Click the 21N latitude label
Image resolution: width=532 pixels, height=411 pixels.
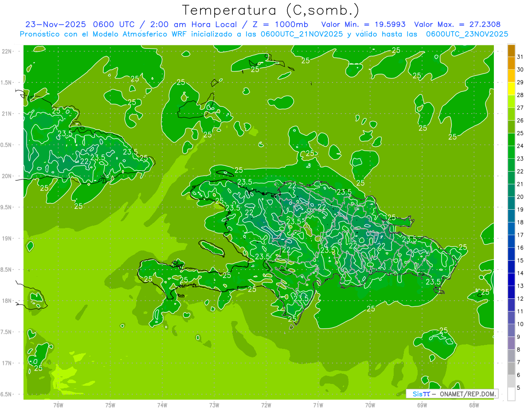(x=8, y=114)
